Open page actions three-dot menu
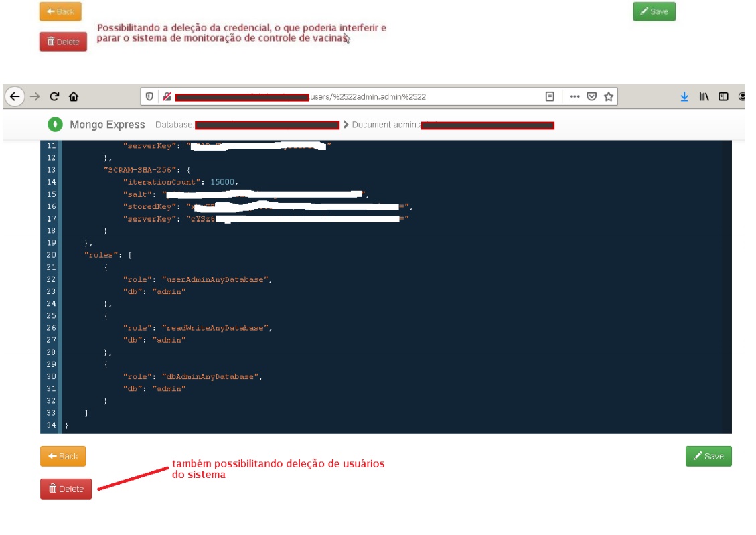Screen dimensions: 756x535 point(575,96)
